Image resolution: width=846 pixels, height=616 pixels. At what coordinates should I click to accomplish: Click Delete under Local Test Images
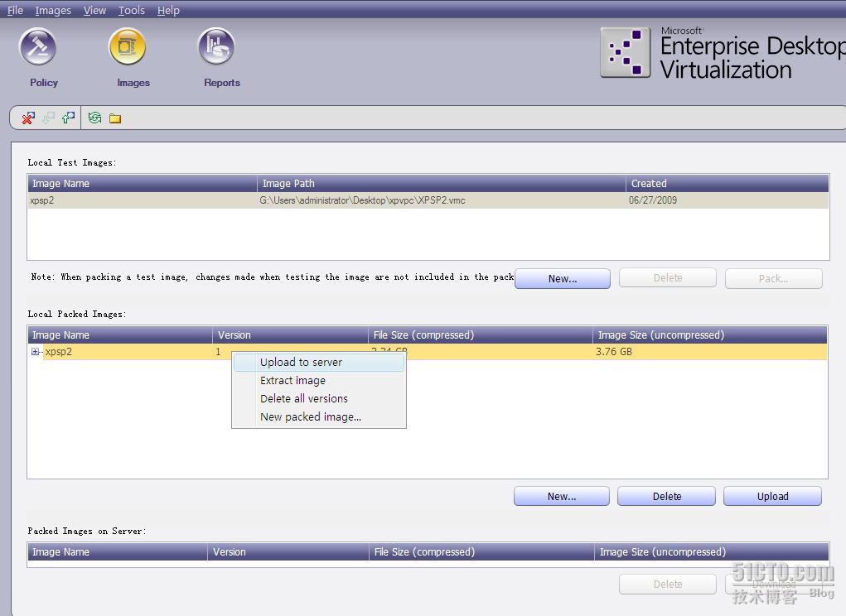[667, 278]
